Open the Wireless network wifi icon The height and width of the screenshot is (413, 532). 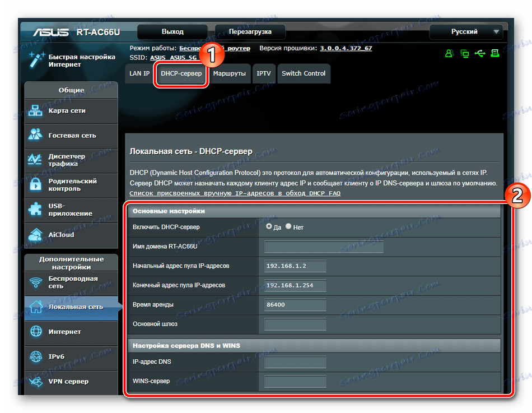click(x=35, y=282)
